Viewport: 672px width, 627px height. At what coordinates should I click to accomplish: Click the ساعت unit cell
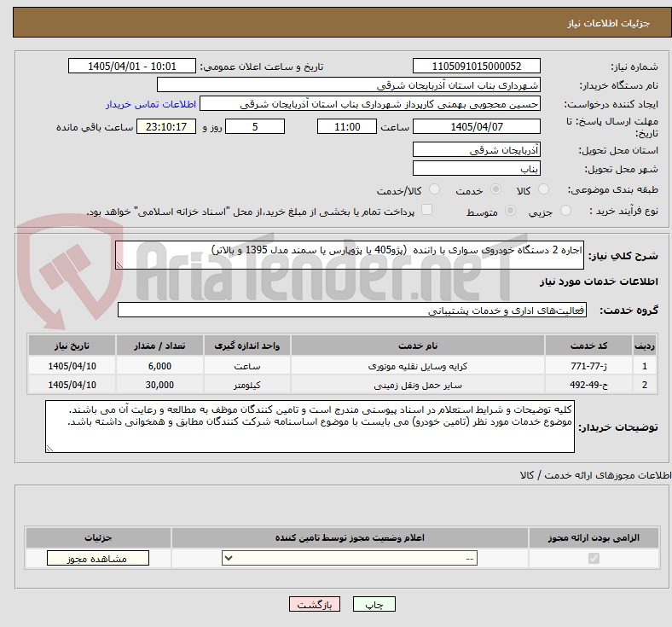[246, 366]
